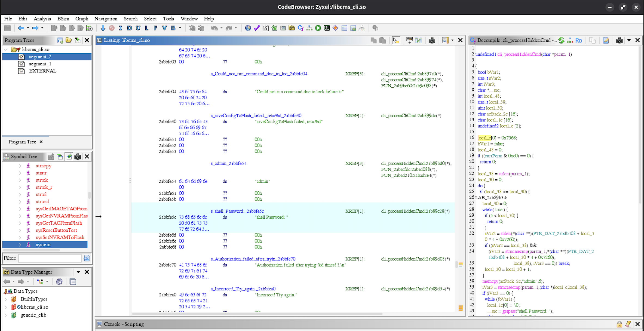Click the 'Ro' read-only toggle in Decompile panel

click(579, 40)
